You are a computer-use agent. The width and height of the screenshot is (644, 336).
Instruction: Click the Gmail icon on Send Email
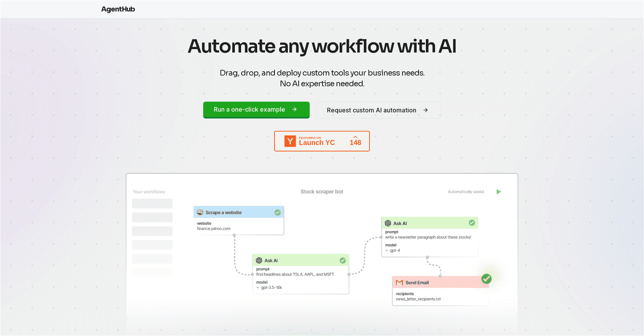point(399,282)
